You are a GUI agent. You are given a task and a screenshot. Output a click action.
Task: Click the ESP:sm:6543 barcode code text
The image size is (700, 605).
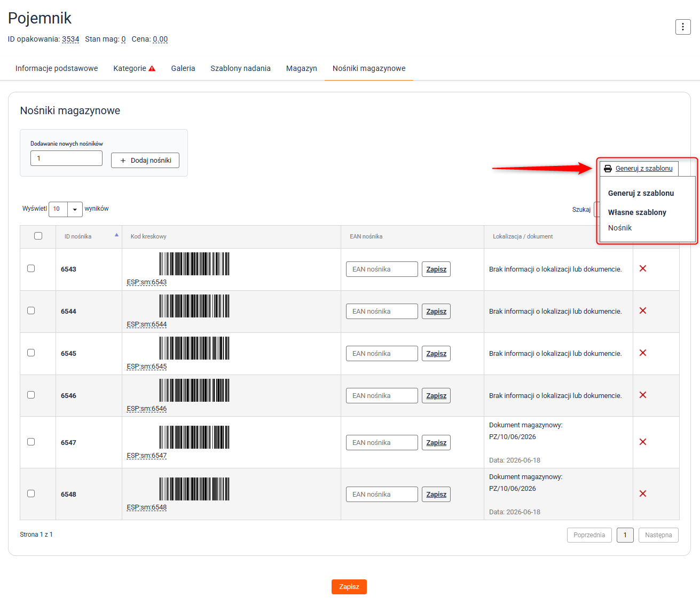pyautogui.click(x=147, y=282)
